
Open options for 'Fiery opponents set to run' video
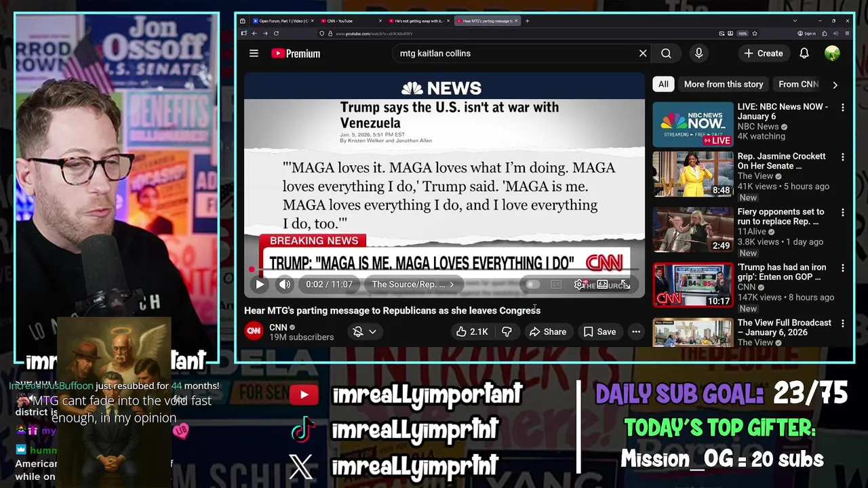pyautogui.click(x=843, y=213)
